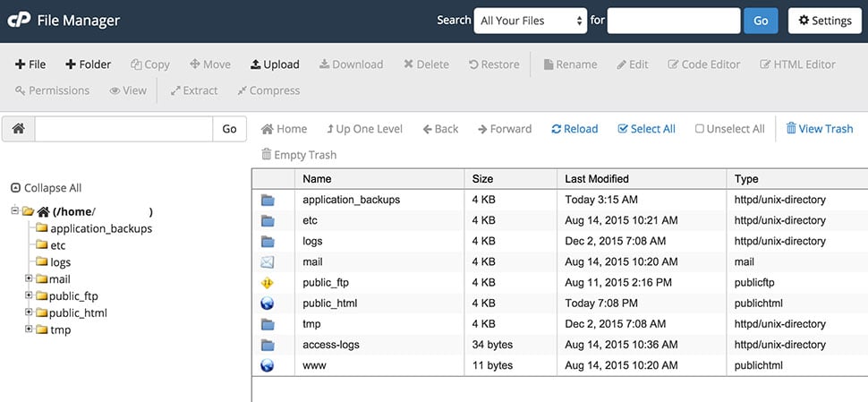Click the Restore toolbar item
Screen dimensions: 868x402
click(x=494, y=64)
